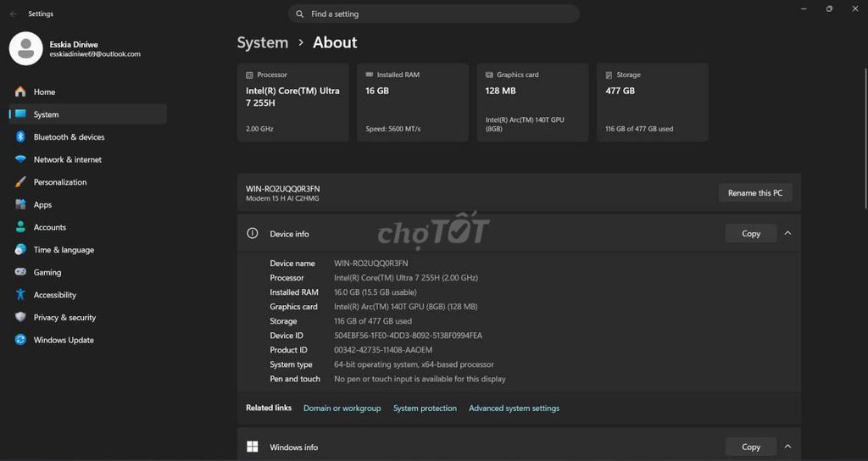Click the Esskia Diniwe account name
The height and width of the screenshot is (461, 868).
(74, 44)
